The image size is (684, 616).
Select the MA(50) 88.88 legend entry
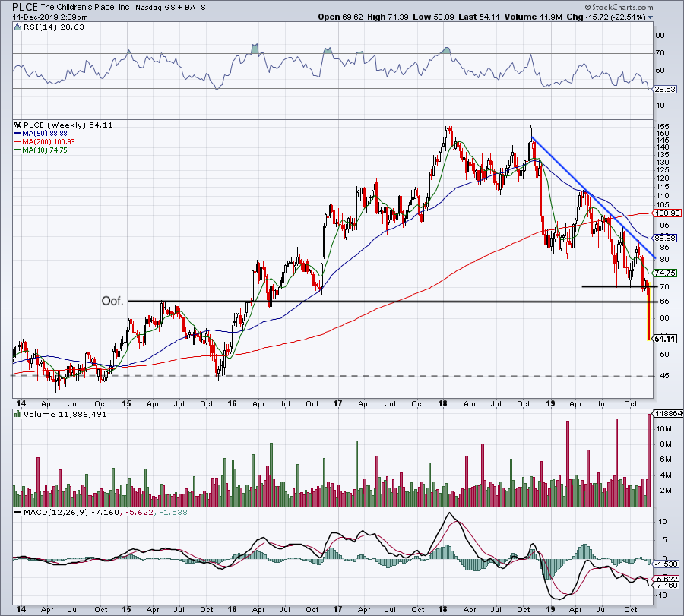[41, 134]
